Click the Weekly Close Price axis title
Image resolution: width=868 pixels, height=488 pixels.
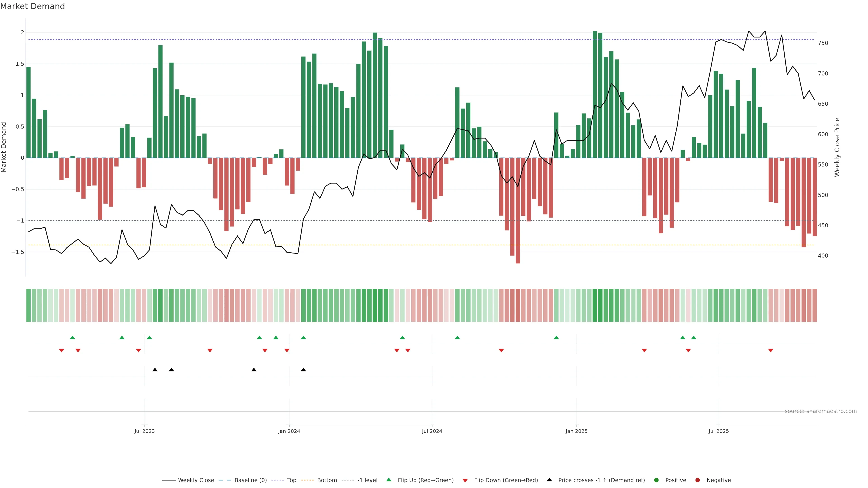click(x=837, y=147)
